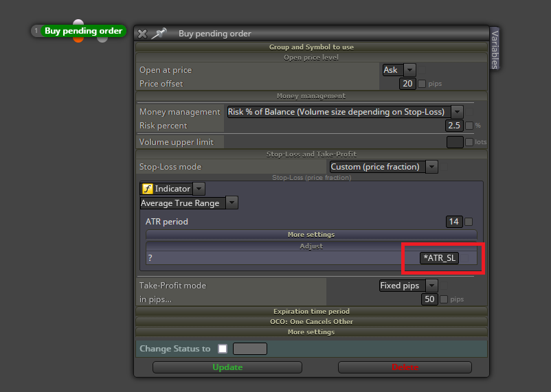Click the Take-Profit mode label
Image resolution: width=551 pixels, height=392 pixels.
coord(172,285)
